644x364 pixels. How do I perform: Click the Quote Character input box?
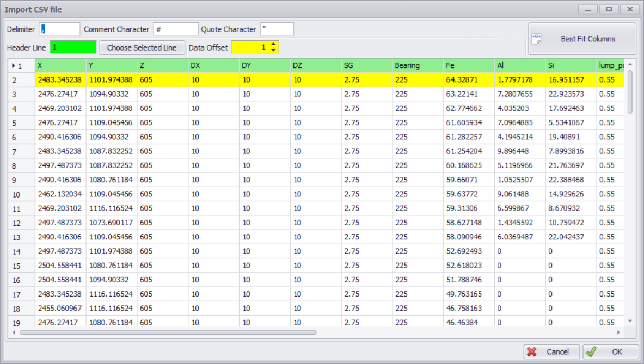click(277, 29)
